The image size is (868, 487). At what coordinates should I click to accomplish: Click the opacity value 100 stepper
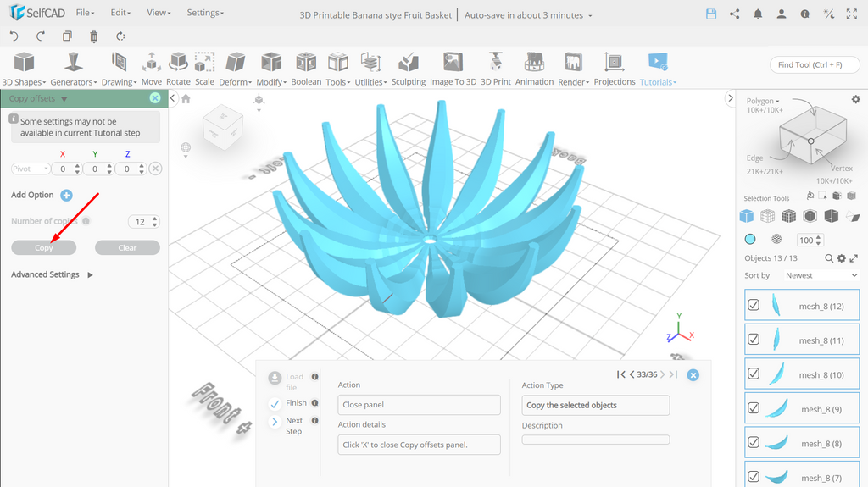tap(820, 240)
